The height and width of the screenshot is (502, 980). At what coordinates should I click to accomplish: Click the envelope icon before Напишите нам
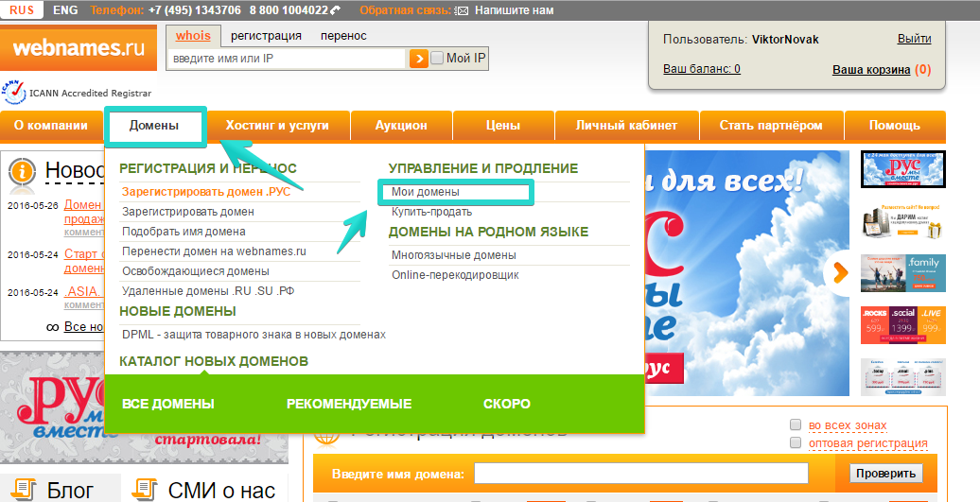462,10
